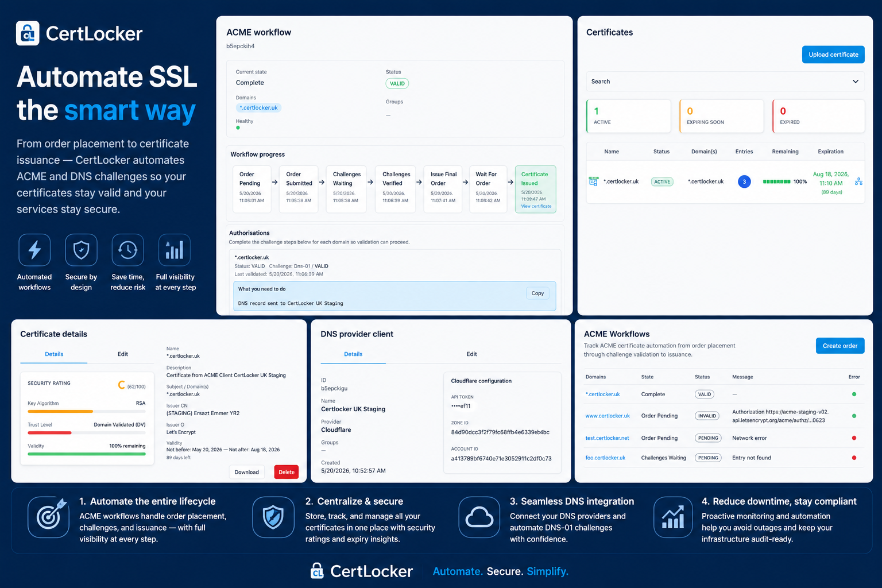Click the workflow ID b5epckih4
This screenshot has width=882, height=588.
tap(240, 46)
